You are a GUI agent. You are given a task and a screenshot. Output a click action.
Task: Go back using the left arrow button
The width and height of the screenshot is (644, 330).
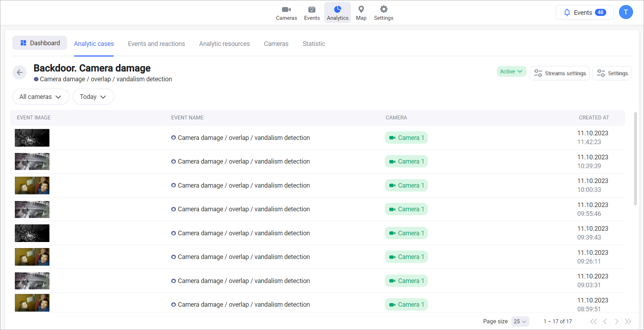tap(20, 72)
